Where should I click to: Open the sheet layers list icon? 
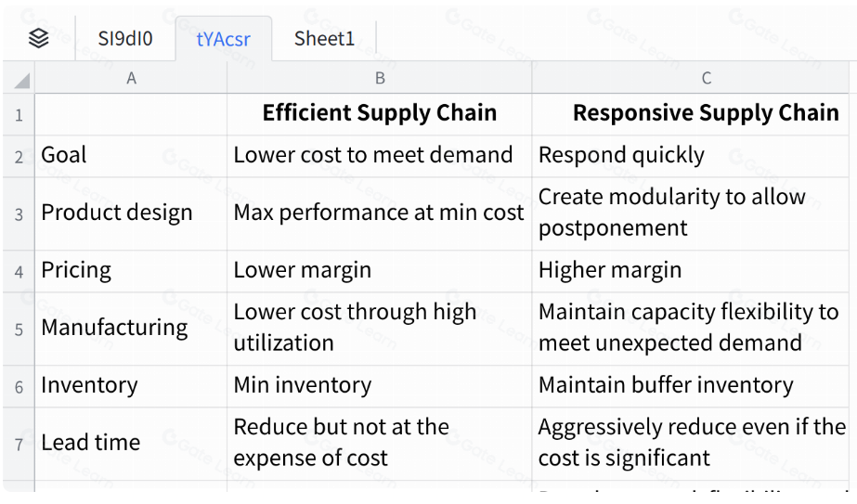pyautogui.click(x=38, y=38)
